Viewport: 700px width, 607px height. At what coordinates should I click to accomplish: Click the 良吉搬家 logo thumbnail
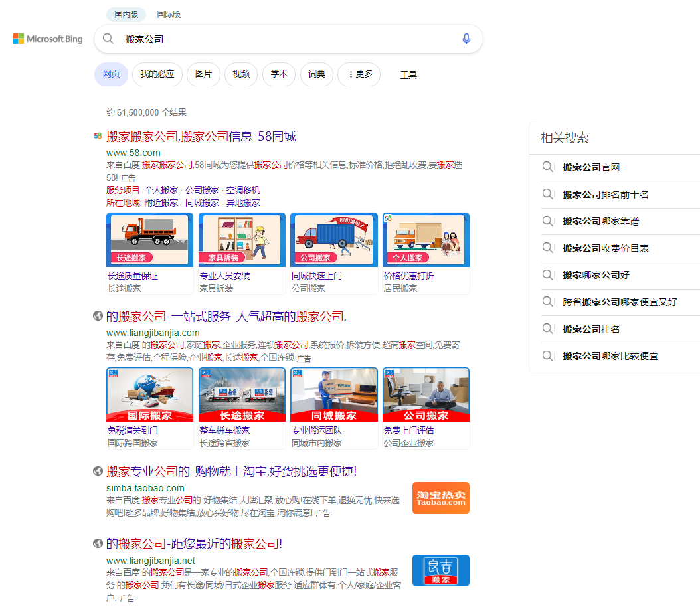pos(440,570)
